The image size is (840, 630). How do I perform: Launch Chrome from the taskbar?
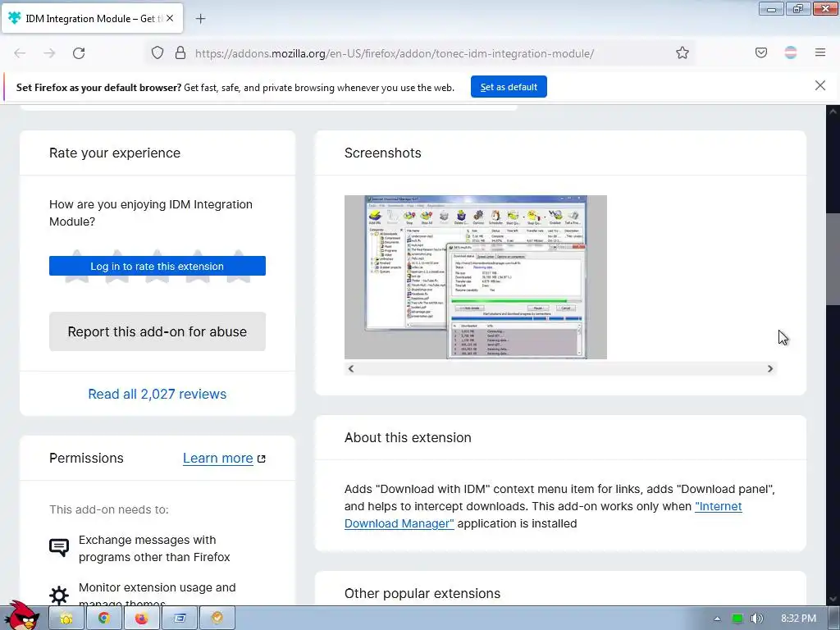click(x=103, y=619)
